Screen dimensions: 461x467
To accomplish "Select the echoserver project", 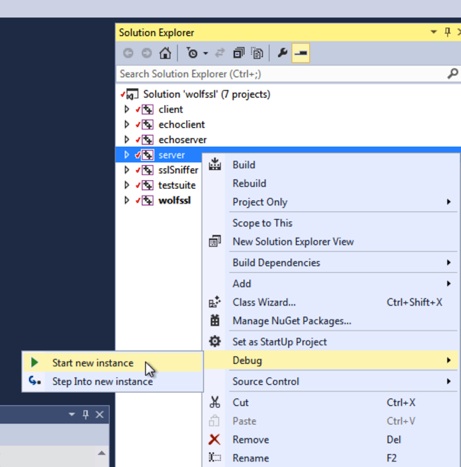I will [x=182, y=140].
